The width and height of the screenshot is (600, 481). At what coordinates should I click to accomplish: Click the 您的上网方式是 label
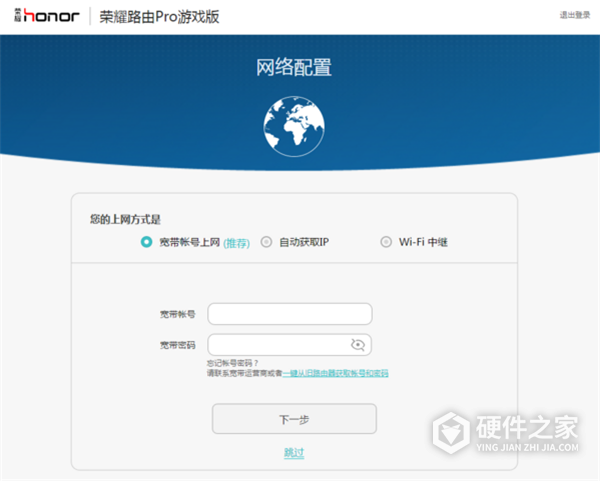[x=125, y=219]
